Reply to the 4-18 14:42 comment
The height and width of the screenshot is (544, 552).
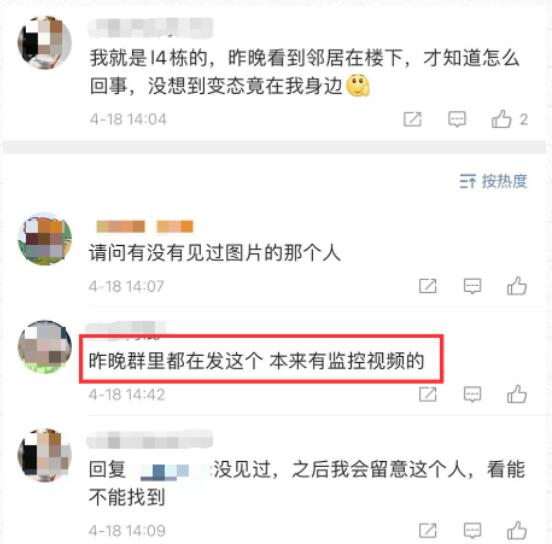(x=472, y=394)
